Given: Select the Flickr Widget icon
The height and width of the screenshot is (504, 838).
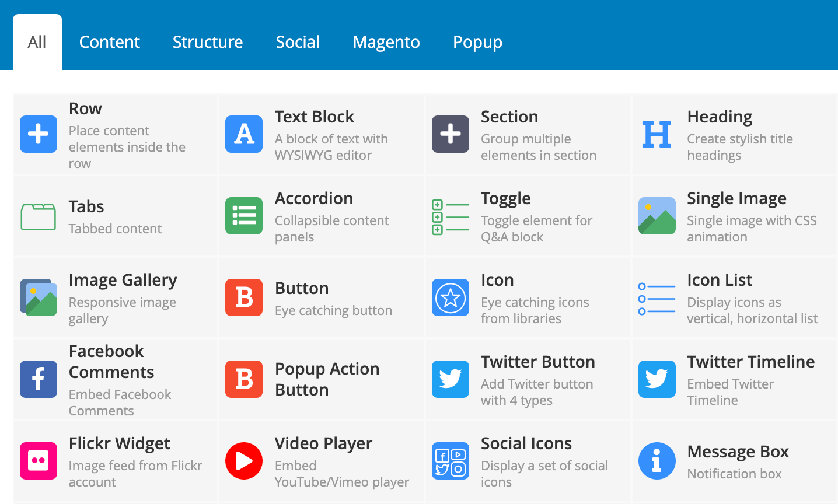Looking at the screenshot, I should [x=39, y=461].
